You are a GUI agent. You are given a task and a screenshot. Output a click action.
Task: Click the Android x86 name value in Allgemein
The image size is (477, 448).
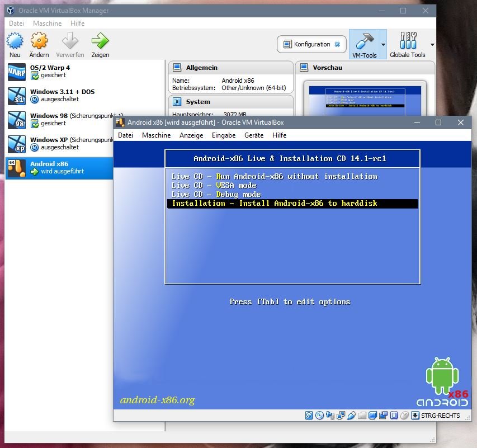coord(238,81)
